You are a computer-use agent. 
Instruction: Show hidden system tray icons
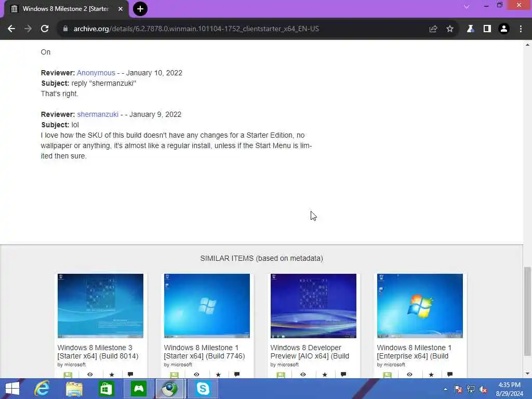tap(445, 389)
